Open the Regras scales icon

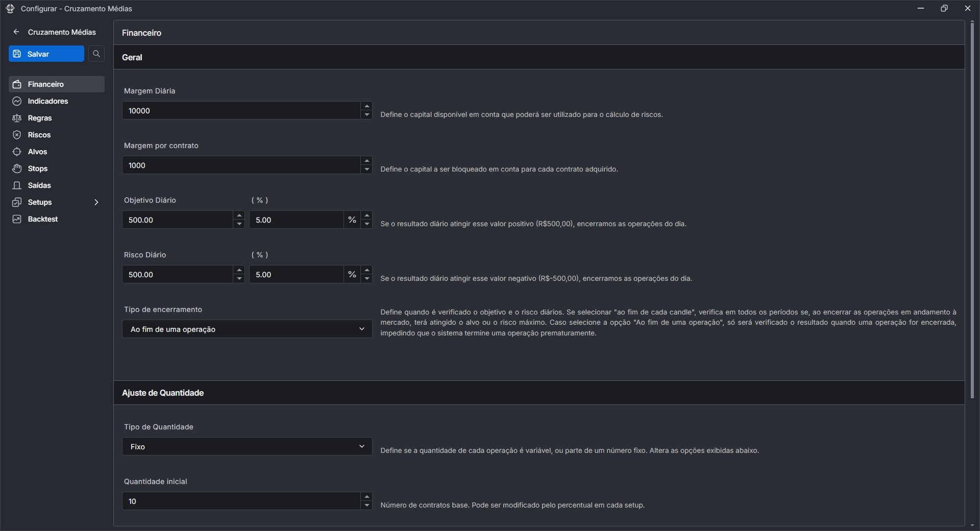(17, 118)
